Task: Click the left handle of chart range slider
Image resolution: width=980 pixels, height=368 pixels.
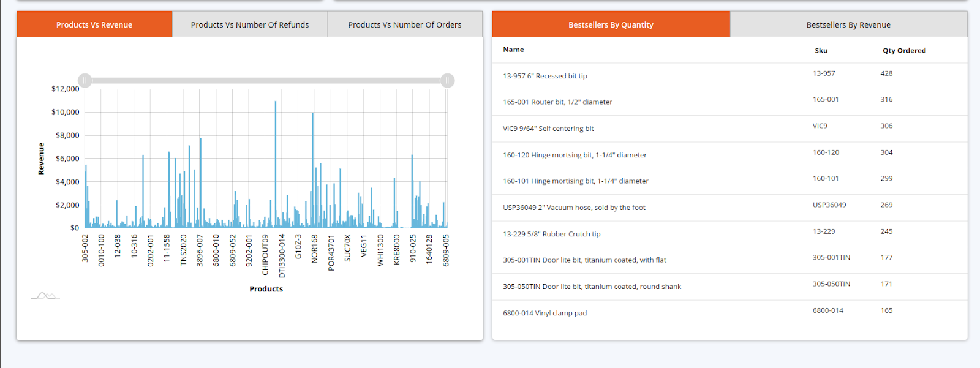Action: 85,80
